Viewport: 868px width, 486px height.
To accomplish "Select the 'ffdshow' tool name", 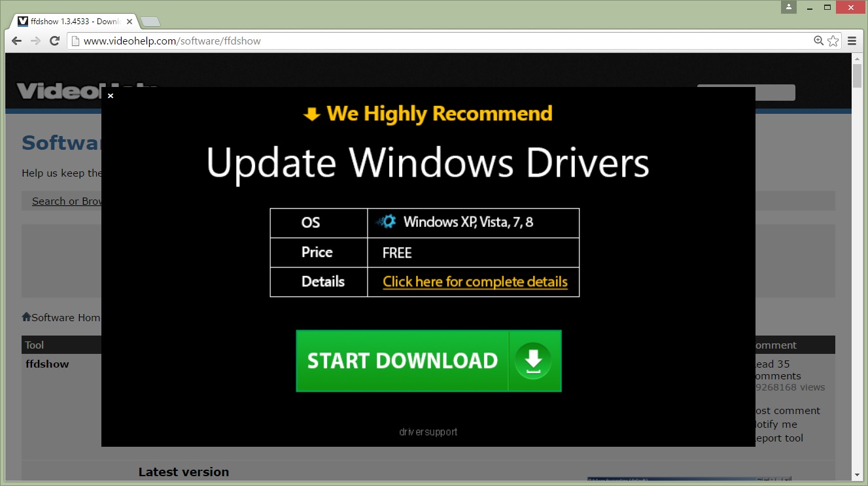I will tap(47, 364).
